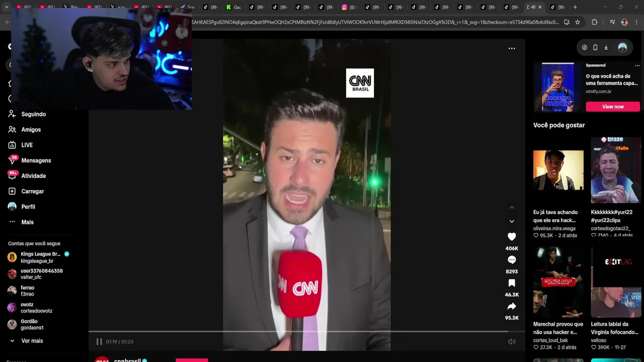644x362 pixels.
Task: Click the top-right coin icon in TikTok header
Action: [x=584, y=47]
